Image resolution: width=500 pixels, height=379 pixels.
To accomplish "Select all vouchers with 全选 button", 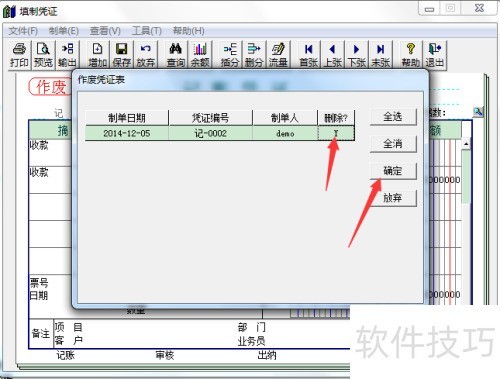I will coord(393,117).
